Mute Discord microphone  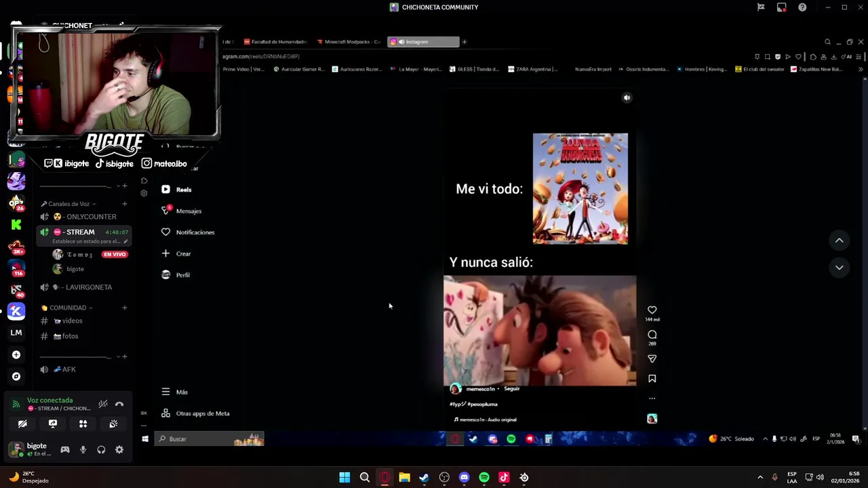click(x=83, y=449)
